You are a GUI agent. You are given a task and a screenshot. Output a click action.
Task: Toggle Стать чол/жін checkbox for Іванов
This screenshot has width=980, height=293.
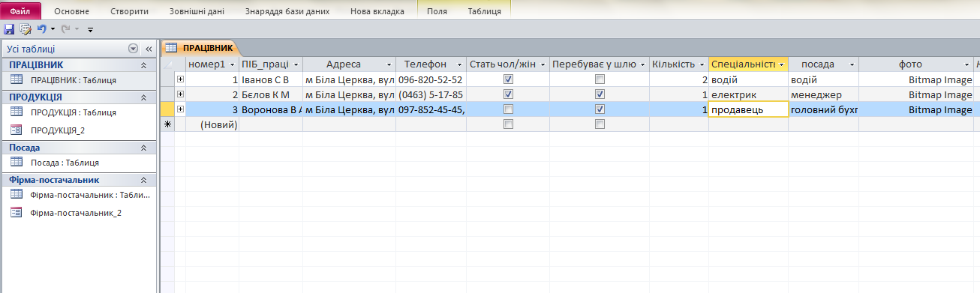(x=508, y=79)
